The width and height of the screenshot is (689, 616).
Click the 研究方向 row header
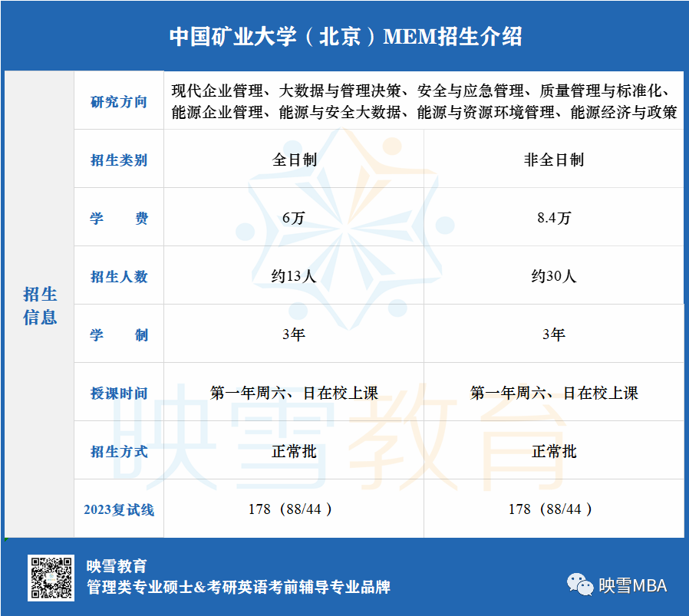click(119, 101)
